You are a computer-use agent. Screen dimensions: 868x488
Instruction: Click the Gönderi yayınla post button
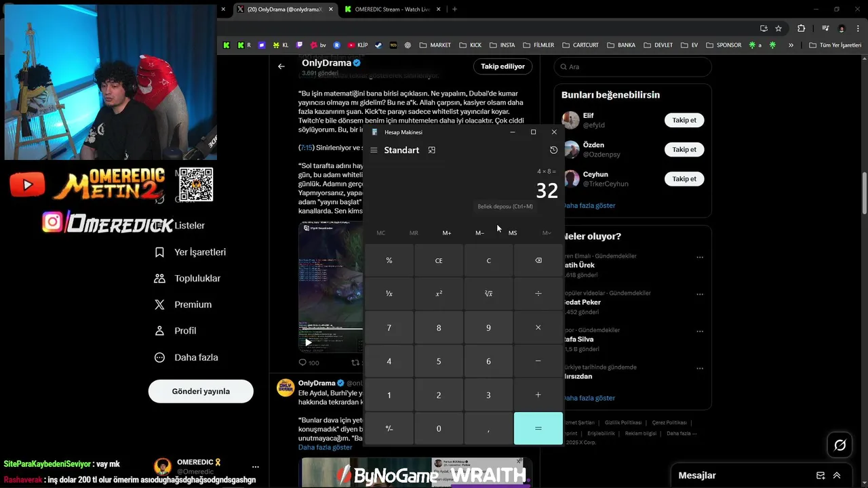click(201, 391)
